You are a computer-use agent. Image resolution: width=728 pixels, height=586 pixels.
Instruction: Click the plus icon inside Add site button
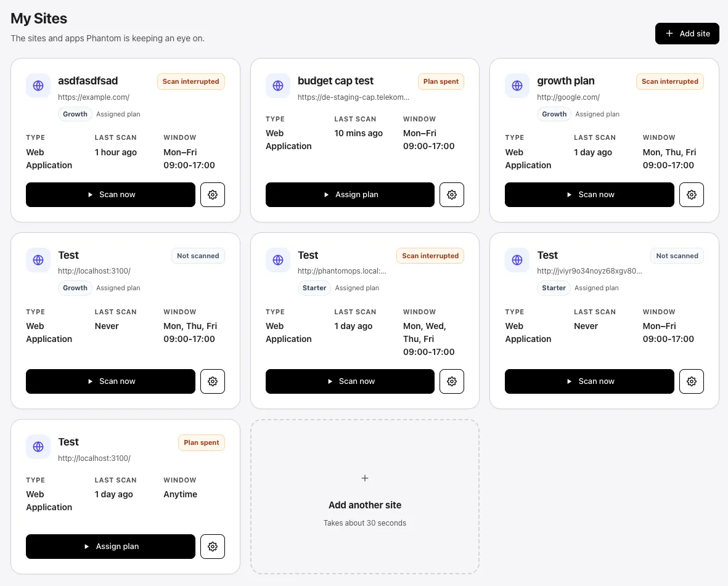[669, 33]
